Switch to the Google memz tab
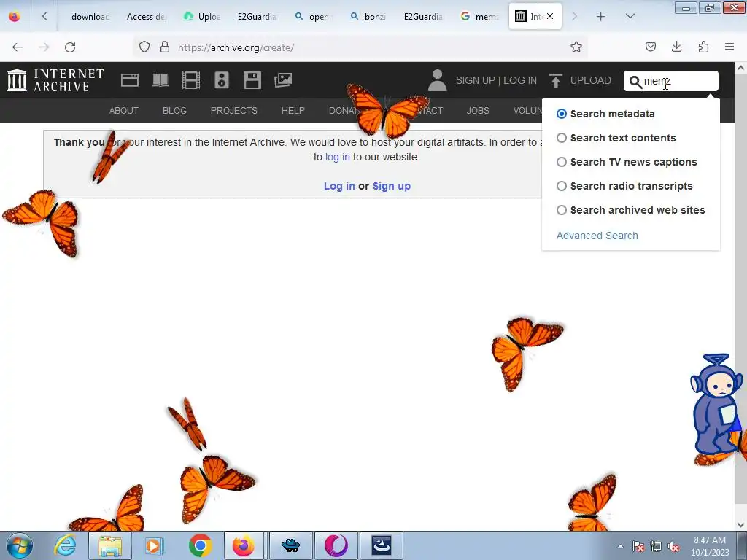This screenshot has width=747, height=560. (480, 17)
